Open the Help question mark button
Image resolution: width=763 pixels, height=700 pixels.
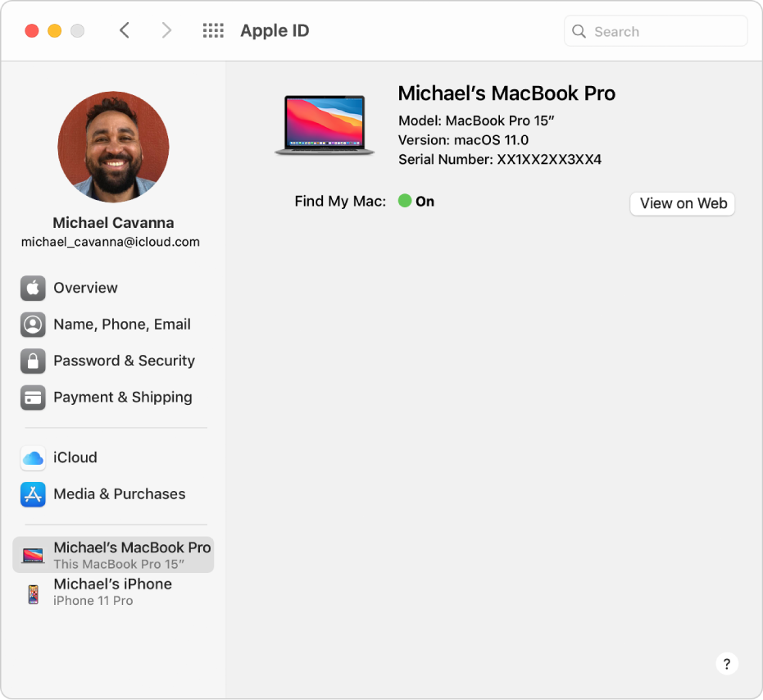(x=727, y=664)
